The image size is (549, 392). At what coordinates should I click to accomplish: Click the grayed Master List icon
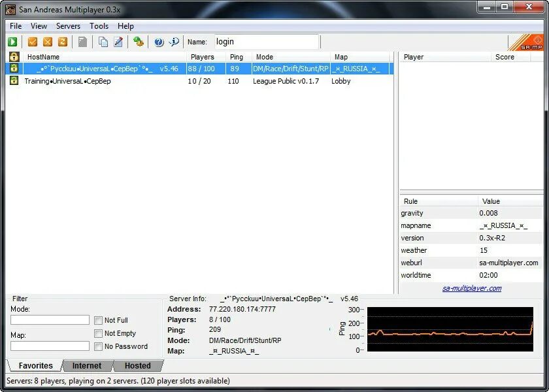point(82,42)
